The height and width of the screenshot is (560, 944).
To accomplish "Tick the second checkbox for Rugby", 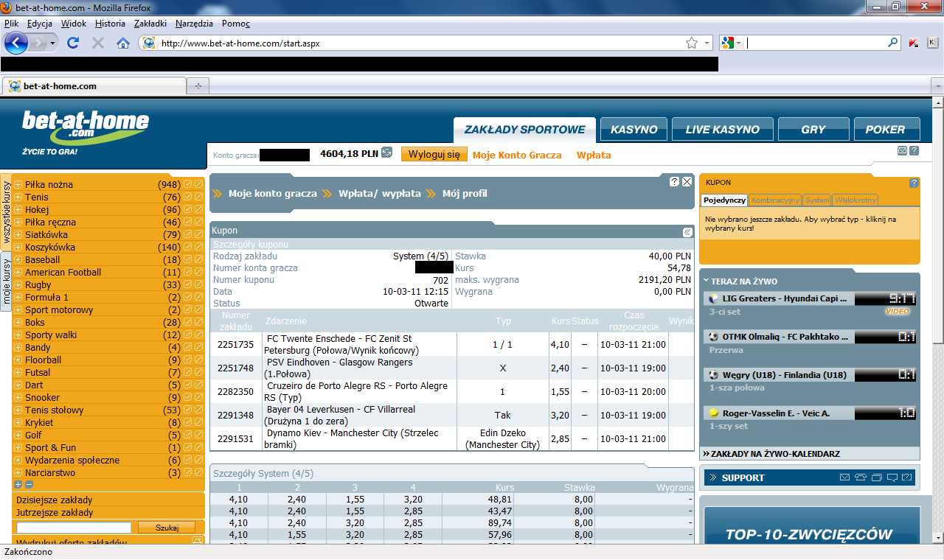I will [x=198, y=284].
